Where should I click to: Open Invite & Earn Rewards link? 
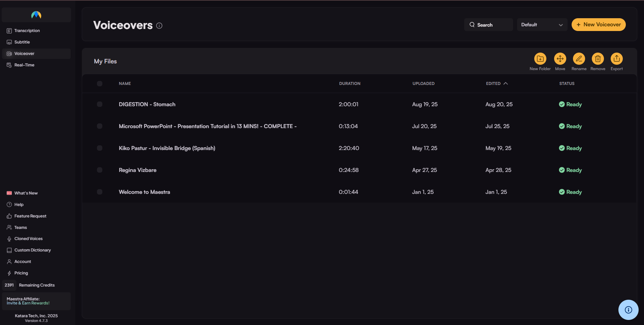click(28, 303)
